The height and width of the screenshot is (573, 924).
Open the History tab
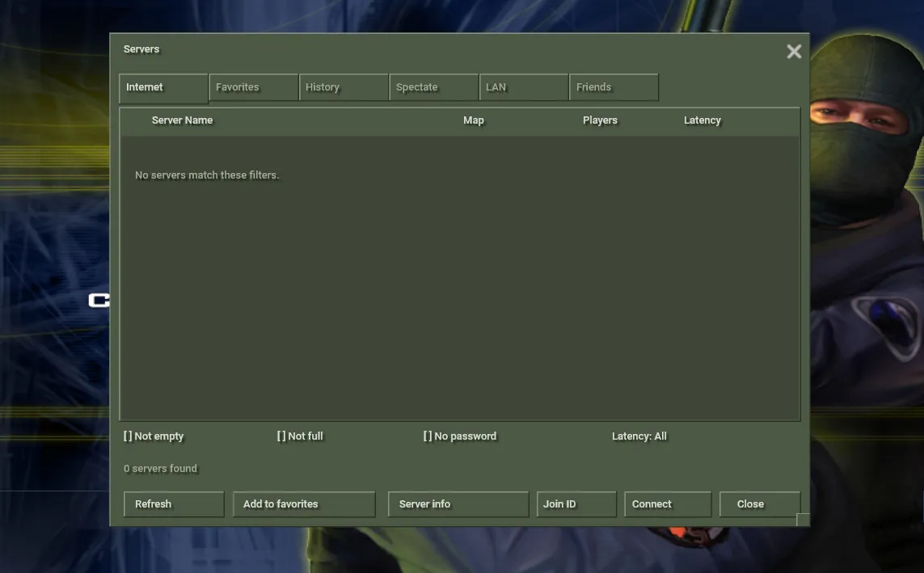click(x=344, y=87)
